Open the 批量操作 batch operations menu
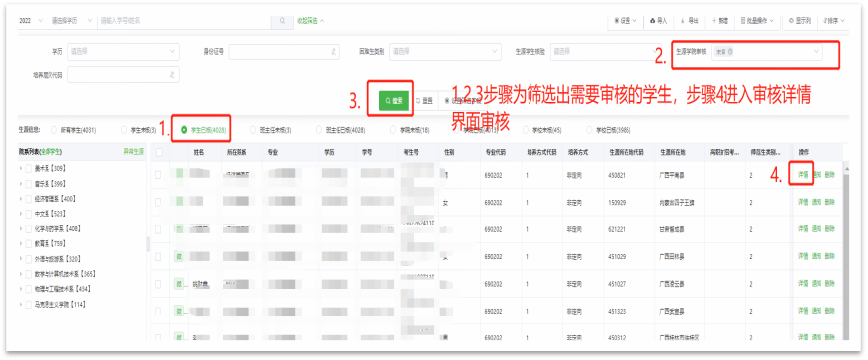 coord(757,21)
